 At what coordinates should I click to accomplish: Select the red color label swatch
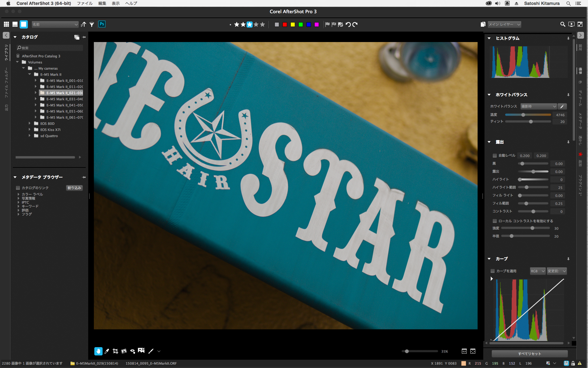[285, 25]
